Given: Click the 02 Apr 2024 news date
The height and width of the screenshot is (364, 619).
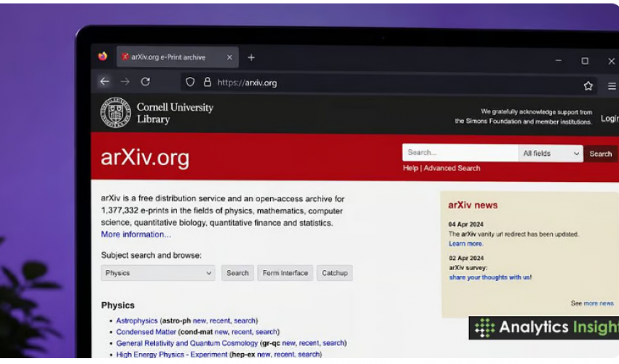Looking at the screenshot, I should [x=466, y=258].
